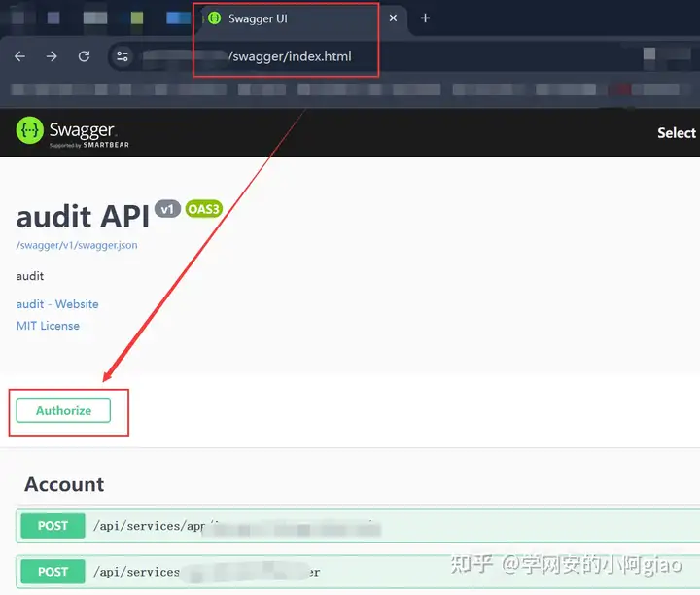The height and width of the screenshot is (595, 700).
Task: Go forward using browser forward arrow
Action: 52,56
